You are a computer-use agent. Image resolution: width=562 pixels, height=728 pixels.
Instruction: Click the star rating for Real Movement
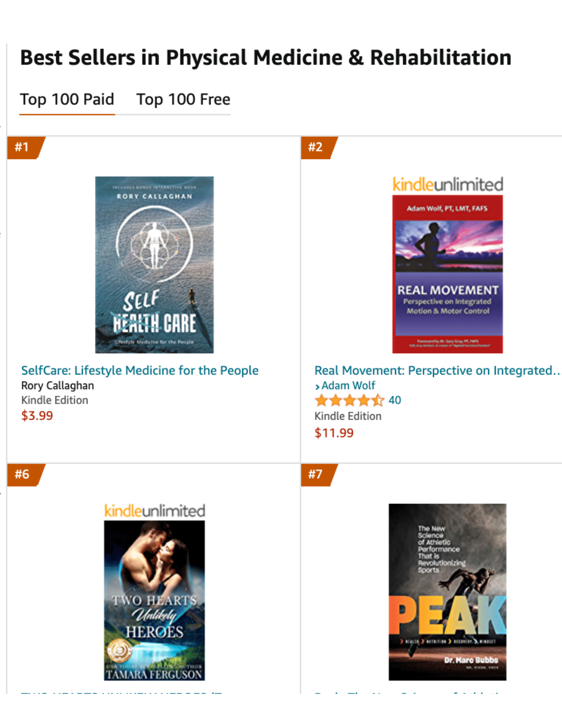pos(349,400)
